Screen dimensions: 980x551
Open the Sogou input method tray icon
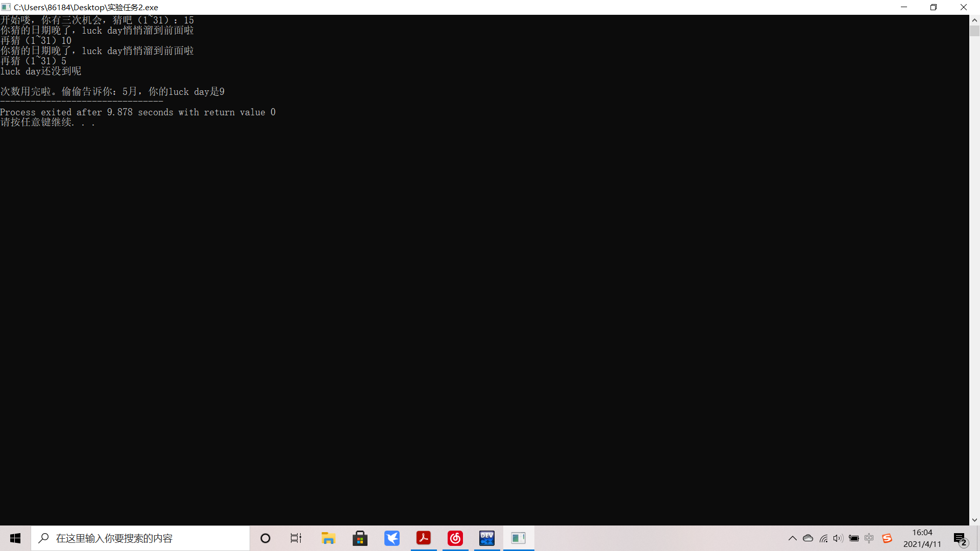tap(887, 538)
